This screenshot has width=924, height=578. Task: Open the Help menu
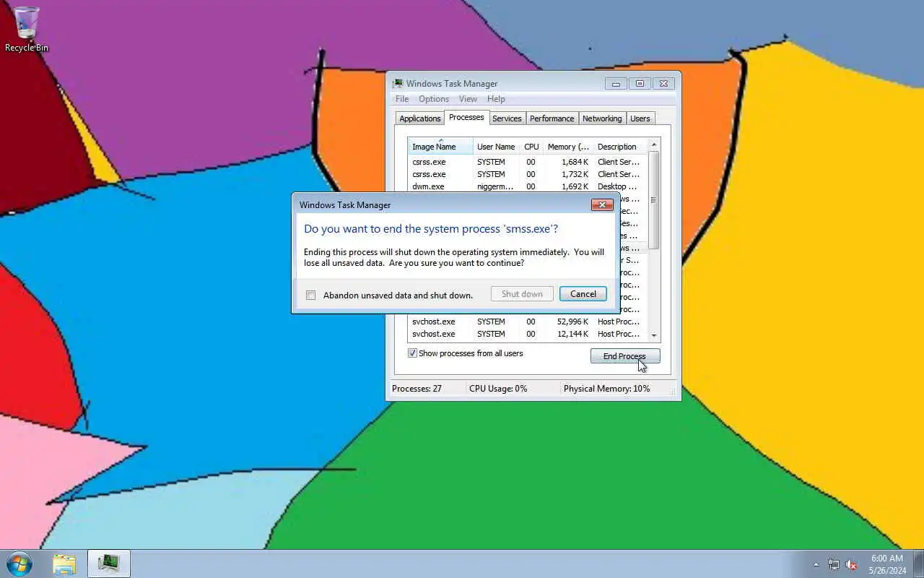pyautogui.click(x=496, y=99)
